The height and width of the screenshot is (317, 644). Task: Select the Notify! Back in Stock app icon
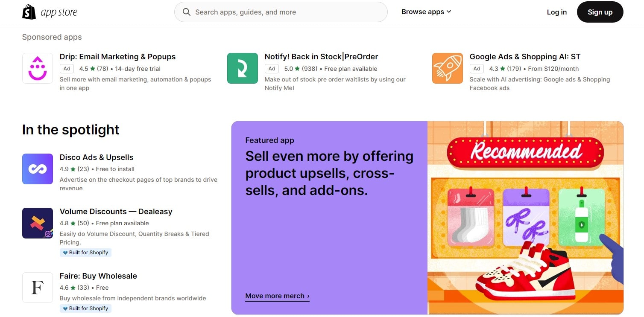242,68
